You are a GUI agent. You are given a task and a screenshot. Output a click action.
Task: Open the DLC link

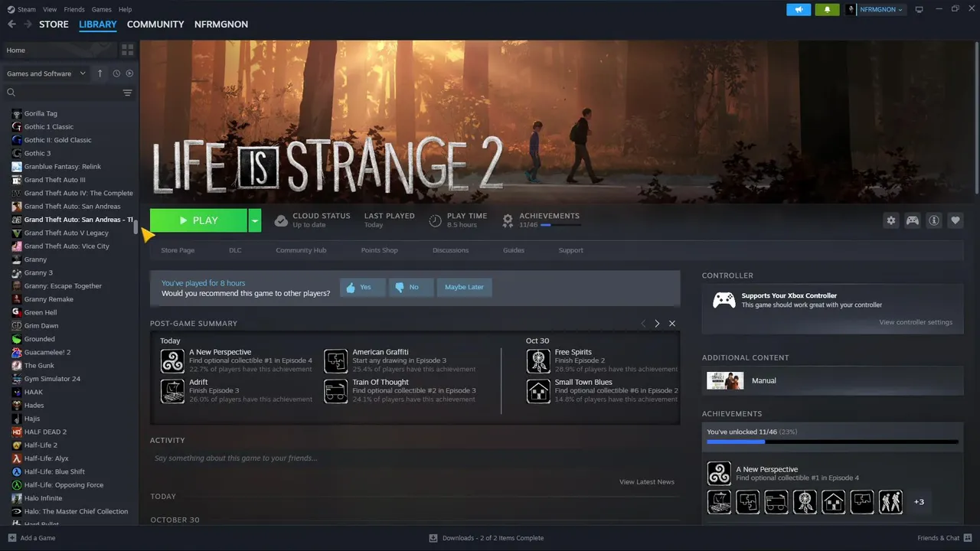235,250
